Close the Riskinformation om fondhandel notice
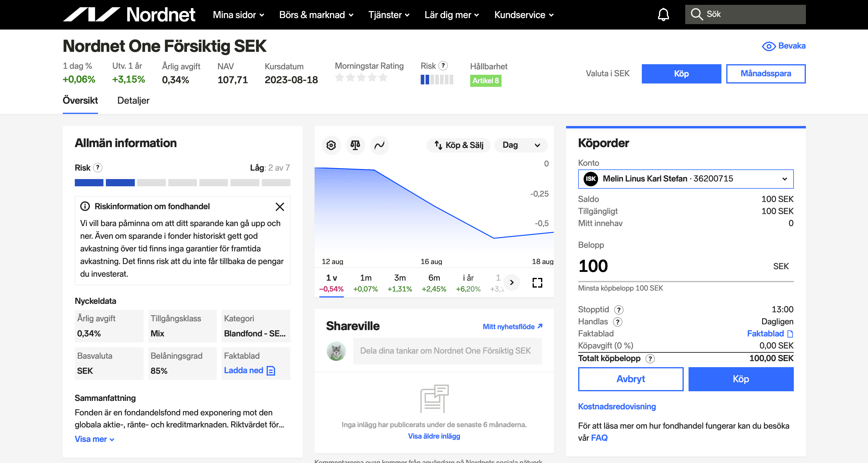 pyautogui.click(x=280, y=206)
